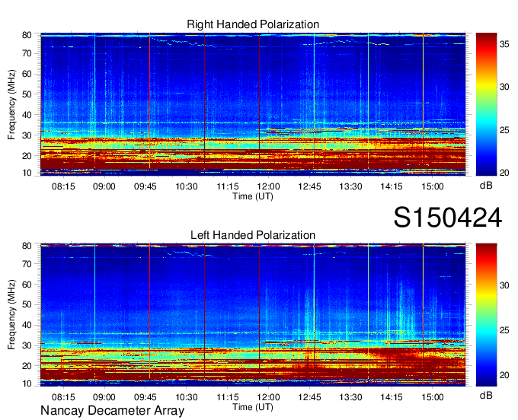Viewport: 518px width, 420px height.
Task: Click the 30 MHz tick of lower plot
Action: tap(27, 345)
